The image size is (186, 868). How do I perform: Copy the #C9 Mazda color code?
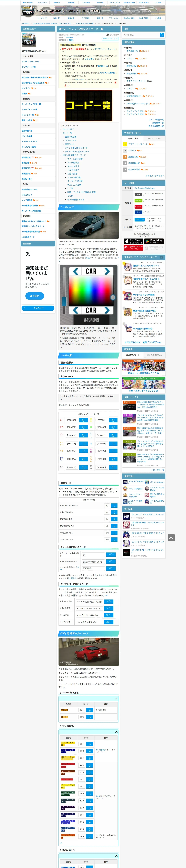90,765
